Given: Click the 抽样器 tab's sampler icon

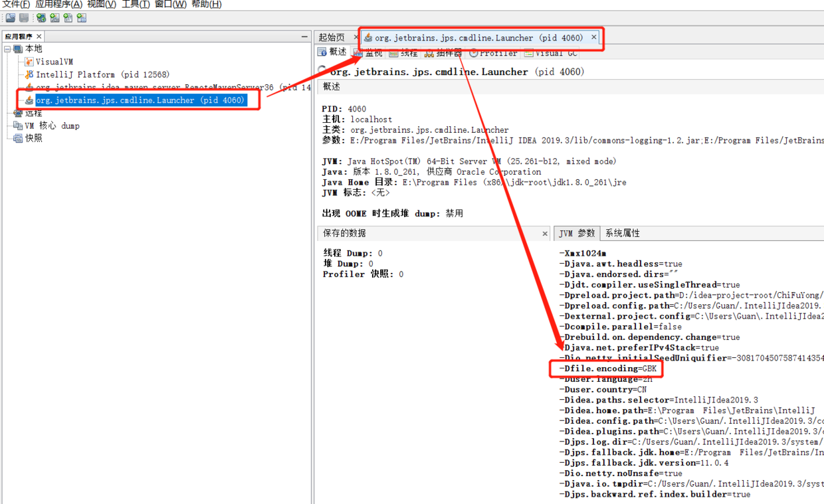Looking at the screenshot, I should 429,53.
